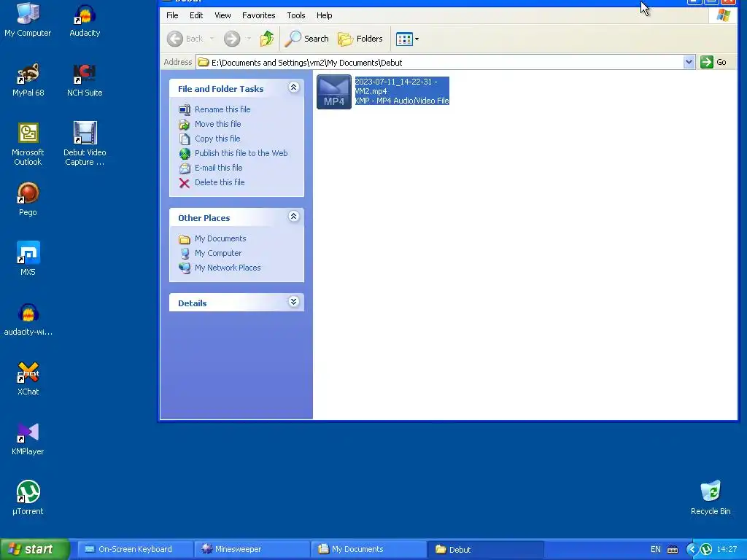Collapse File and Folder Tasks panel
Screen dimensions: 747x560
(x=293, y=87)
